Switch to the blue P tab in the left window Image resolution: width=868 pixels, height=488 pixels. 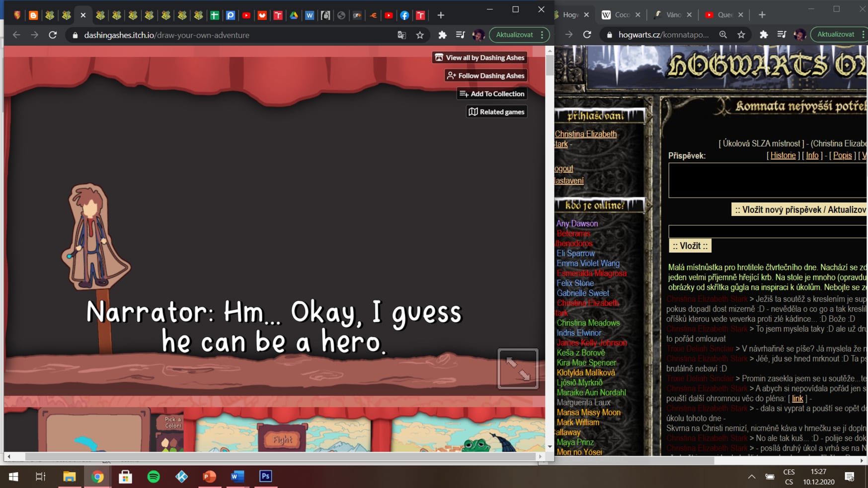(x=230, y=15)
